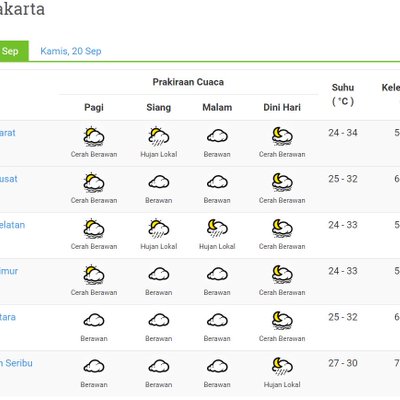
Task: Open the Kamis, 20 Sep tab
Action: click(71, 51)
